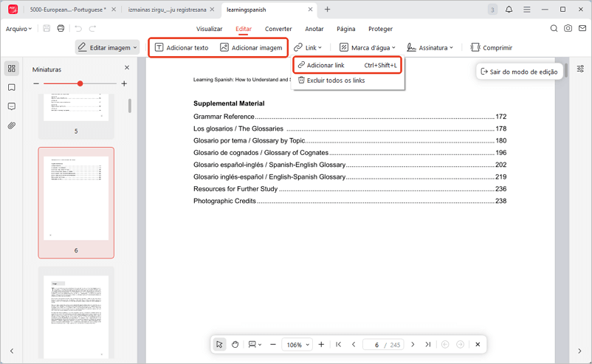Increase thumbnail size with plus
The height and width of the screenshot is (364, 592).
124,83
